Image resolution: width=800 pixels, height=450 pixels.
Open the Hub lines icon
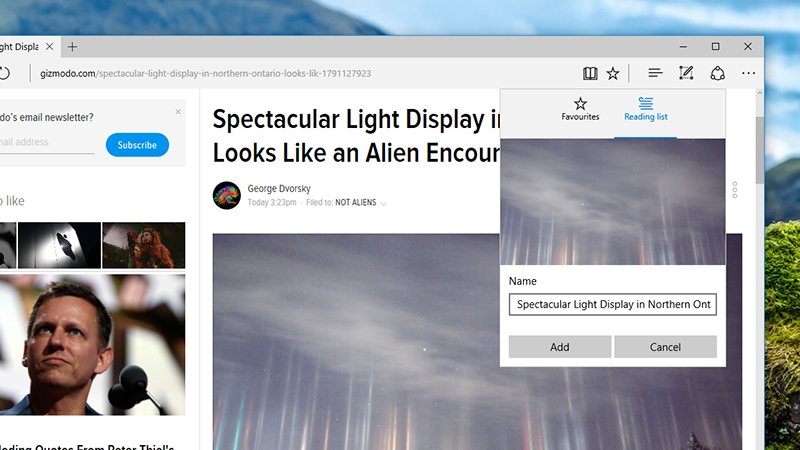point(655,73)
